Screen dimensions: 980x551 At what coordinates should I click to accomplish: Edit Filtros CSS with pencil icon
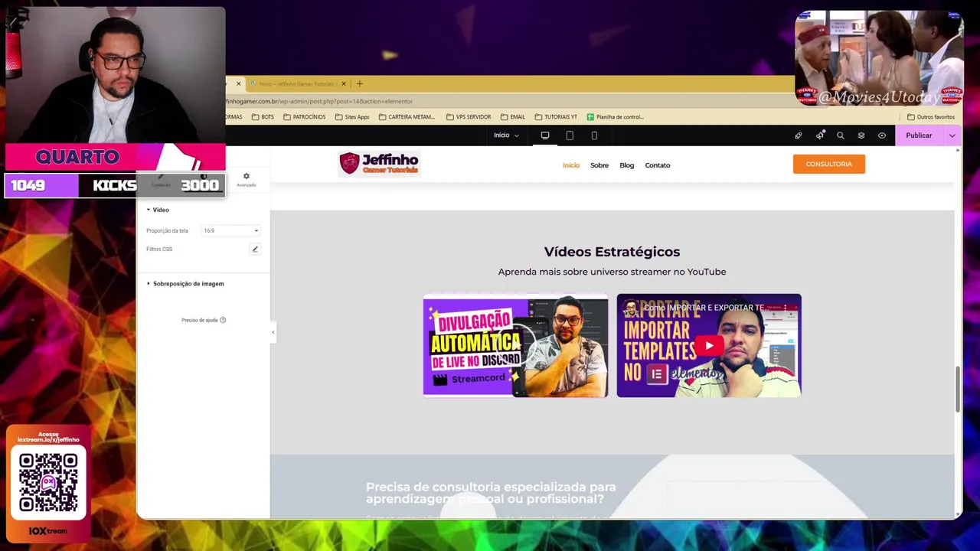pyautogui.click(x=255, y=249)
